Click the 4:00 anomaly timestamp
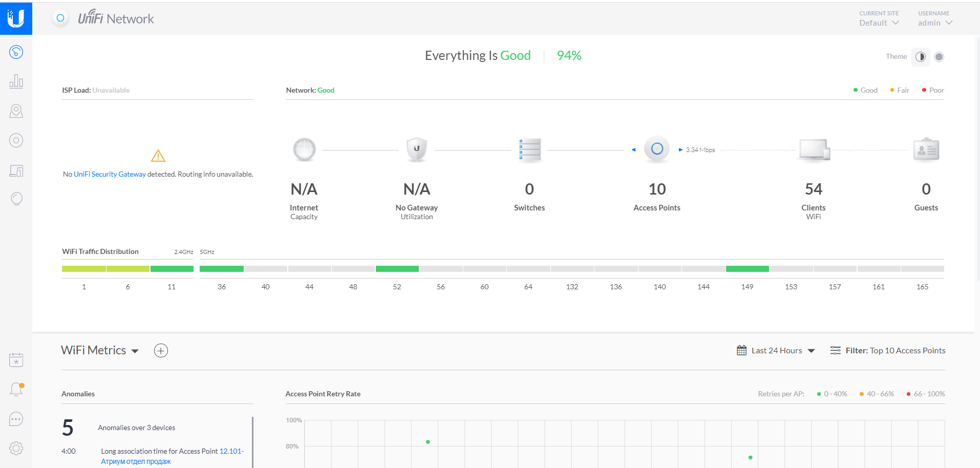This screenshot has height=468, width=980. (69, 451)
